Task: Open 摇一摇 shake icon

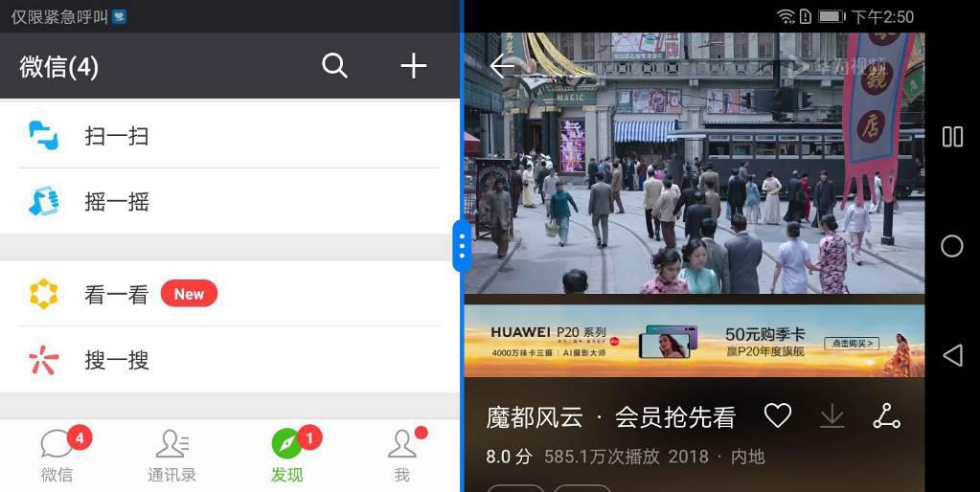Action: click(44, 201)
